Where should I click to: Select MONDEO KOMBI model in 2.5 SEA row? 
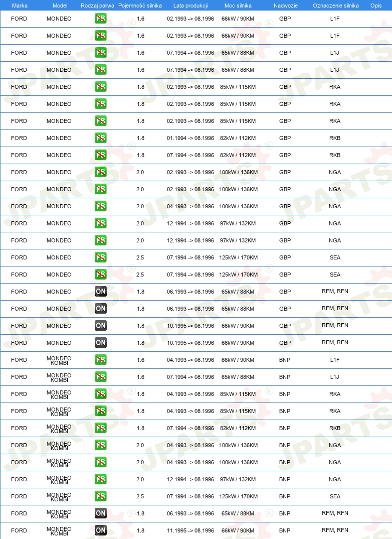pos(59,497)
